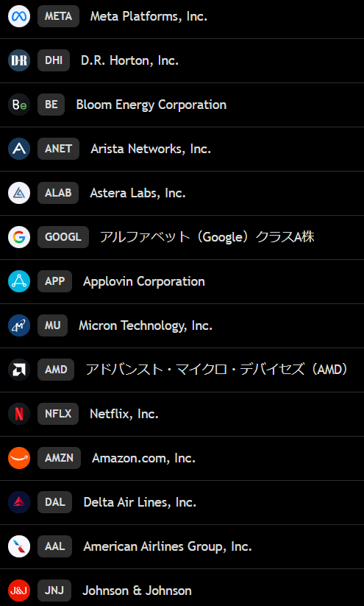Click the META ticker badge
364x606 pixels.
tap(58, 16)
